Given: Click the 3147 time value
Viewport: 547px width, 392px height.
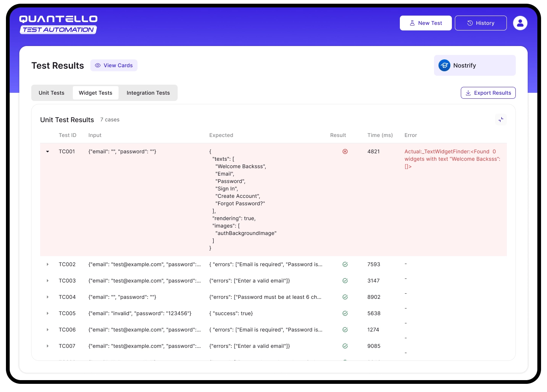Looking at the screenshot, I should coord(373,281).
